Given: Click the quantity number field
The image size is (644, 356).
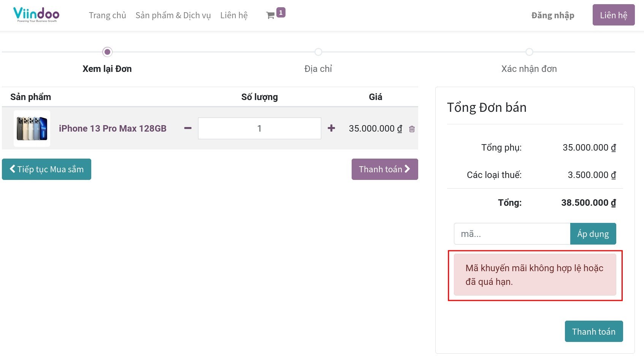Looking at the screenshot, I should (x=259, y=128).
